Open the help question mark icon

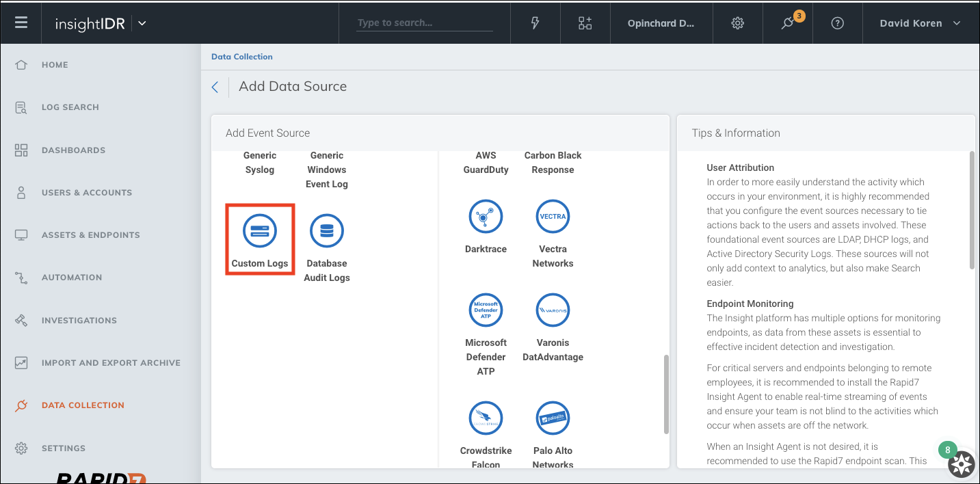click(837, 23)
